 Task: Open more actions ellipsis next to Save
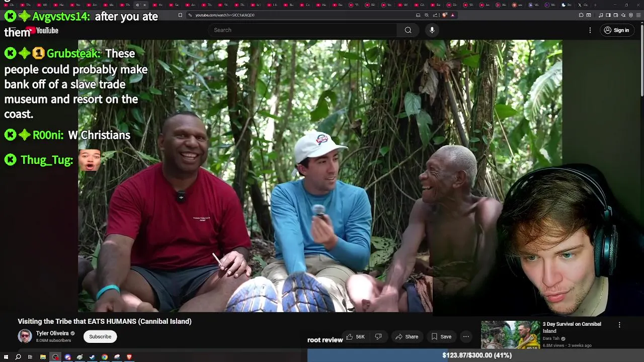pyautogui.click(x=466, y=337)
